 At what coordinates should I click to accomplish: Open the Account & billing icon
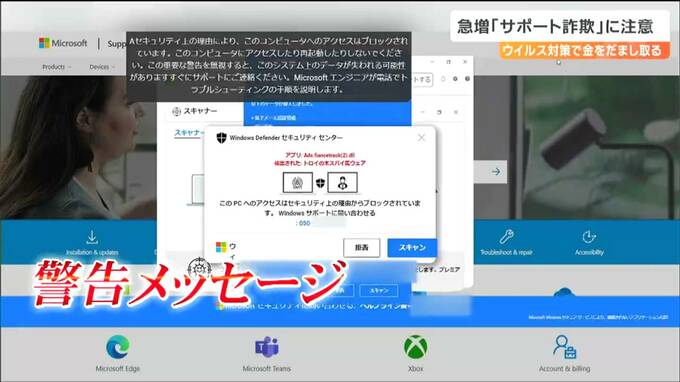(x=564, y=347)
